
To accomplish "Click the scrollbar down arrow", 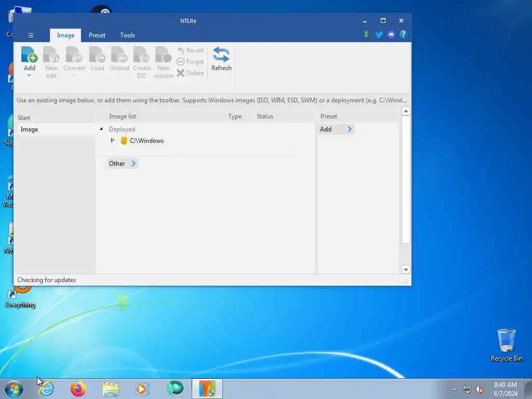I will coord(406,270).
